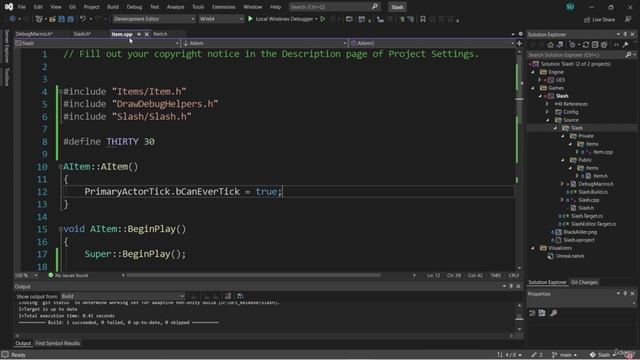This screenshot has width=640, height=360.
Task: Click the git pending changes pencil in status bar
Action: click(534, 355)
